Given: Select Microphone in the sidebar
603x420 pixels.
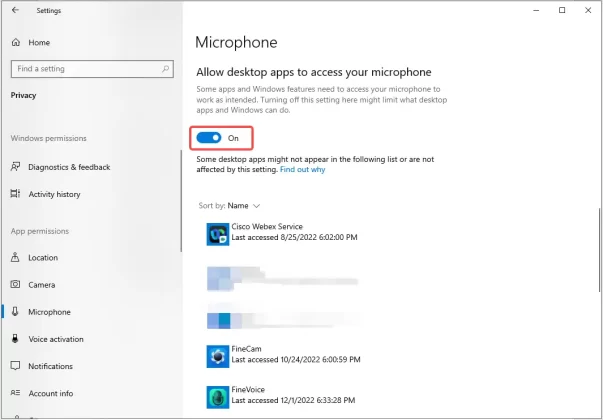Looking at the screenshot, I should click(x=49, y=312).
